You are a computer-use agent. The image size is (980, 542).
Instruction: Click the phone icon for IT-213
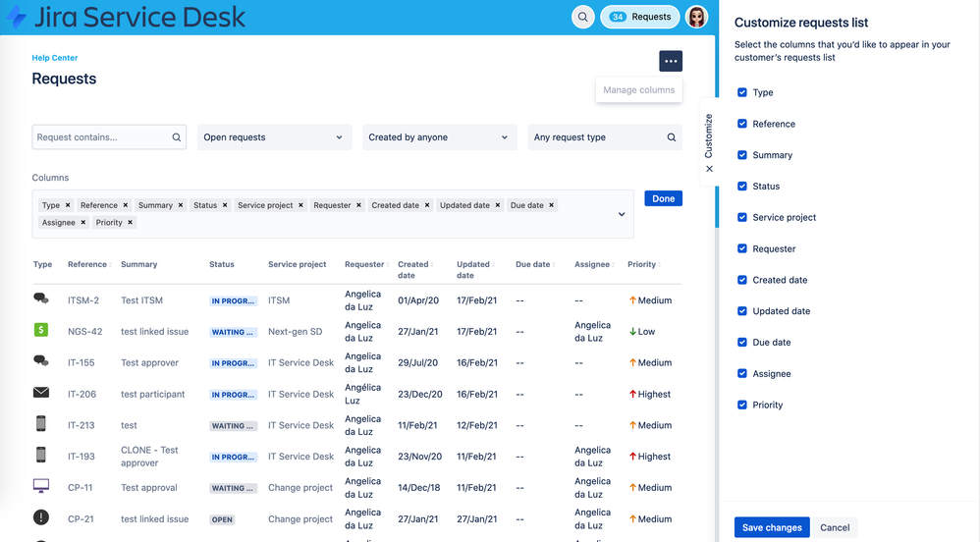pos(40,423)
